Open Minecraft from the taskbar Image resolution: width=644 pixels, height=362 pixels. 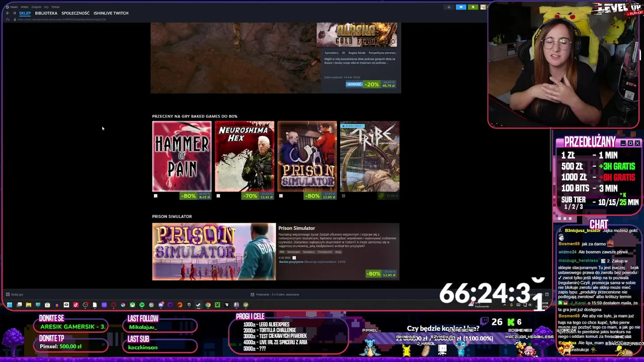point(217,305)
